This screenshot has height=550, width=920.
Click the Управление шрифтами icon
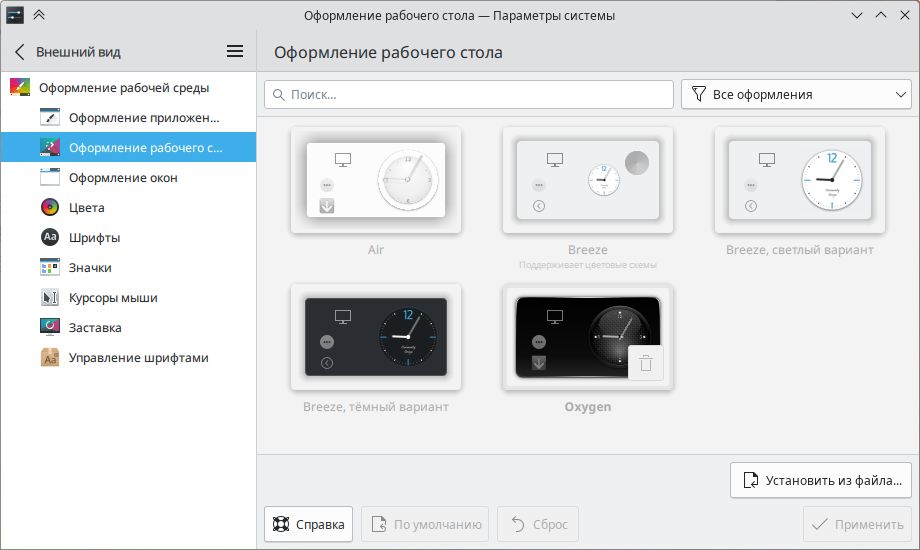[x=50, y=357]
